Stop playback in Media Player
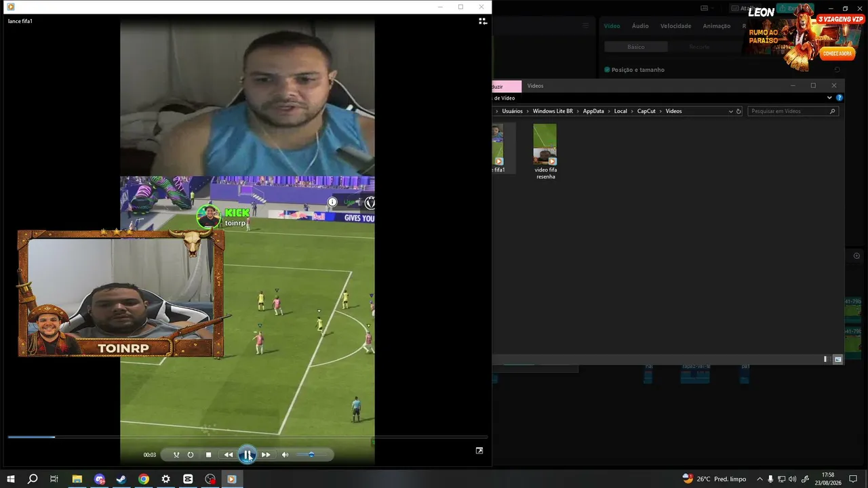This screenshot has width=868, height=488. click(x=209, y=455)
